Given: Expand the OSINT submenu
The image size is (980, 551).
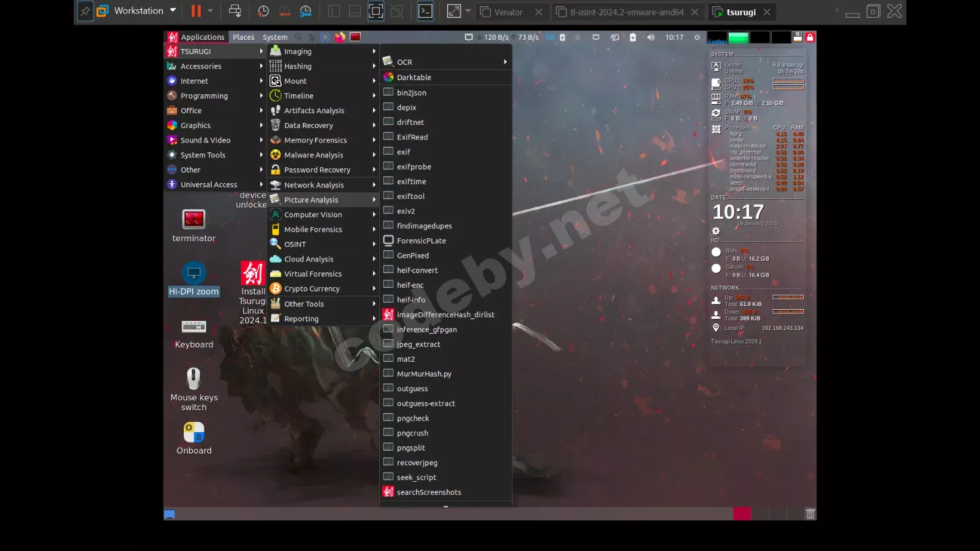Looking at the screenshot, I should click(323, 244).
